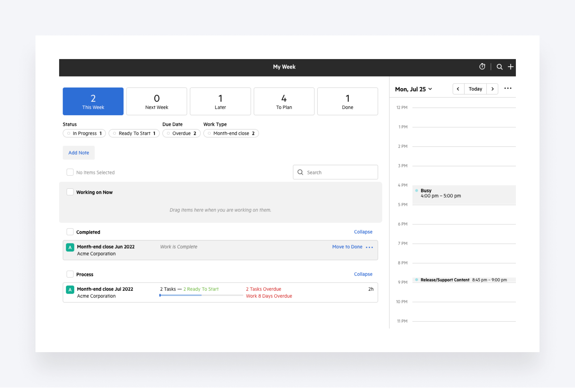Click the timer icon in the top bar
575x392 pixels.
pyautogui.click(x=482, y=67)
